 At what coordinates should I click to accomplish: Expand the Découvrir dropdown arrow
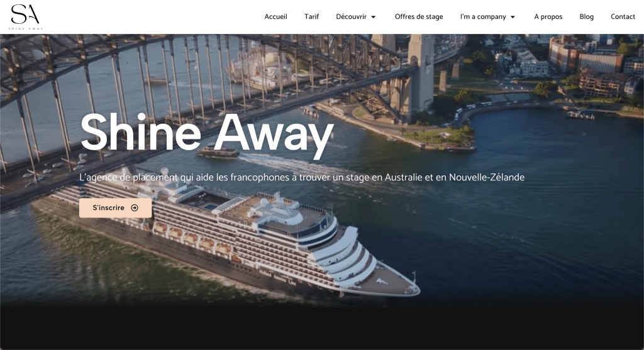point(374,17)
